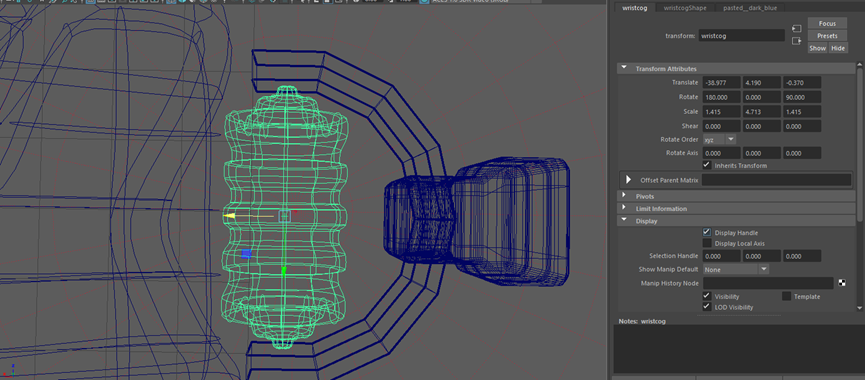Click the Attribute Editor scrollbar up arrow
This screenshot has height=380, width=865.
859,65
